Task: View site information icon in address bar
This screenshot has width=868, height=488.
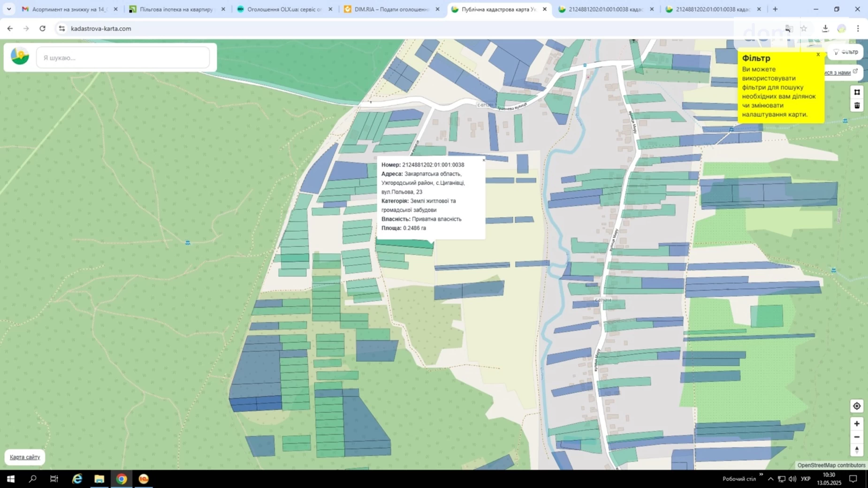Action: click(61, 29)
